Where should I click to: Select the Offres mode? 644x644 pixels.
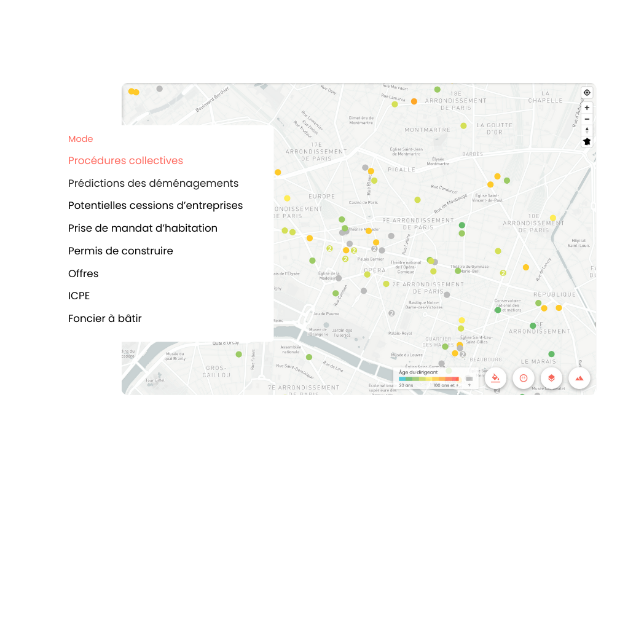tap(83, 273)
